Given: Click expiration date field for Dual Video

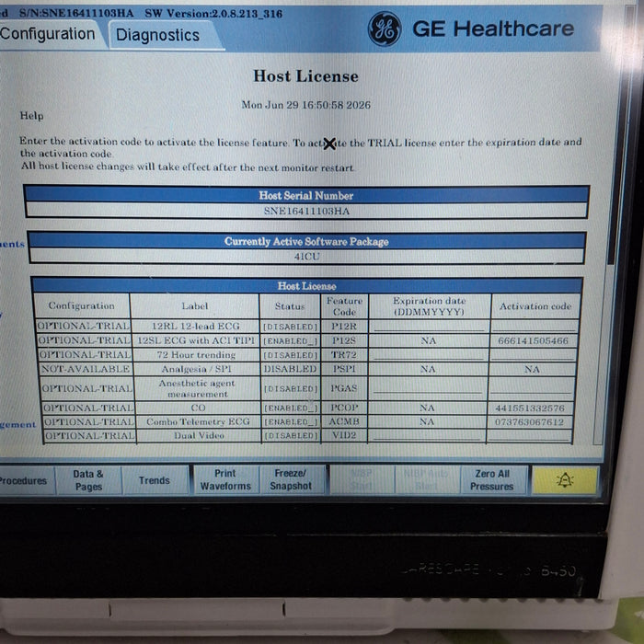Looking at the screenshot, I should pyautogui.click(x=426, y=435).
